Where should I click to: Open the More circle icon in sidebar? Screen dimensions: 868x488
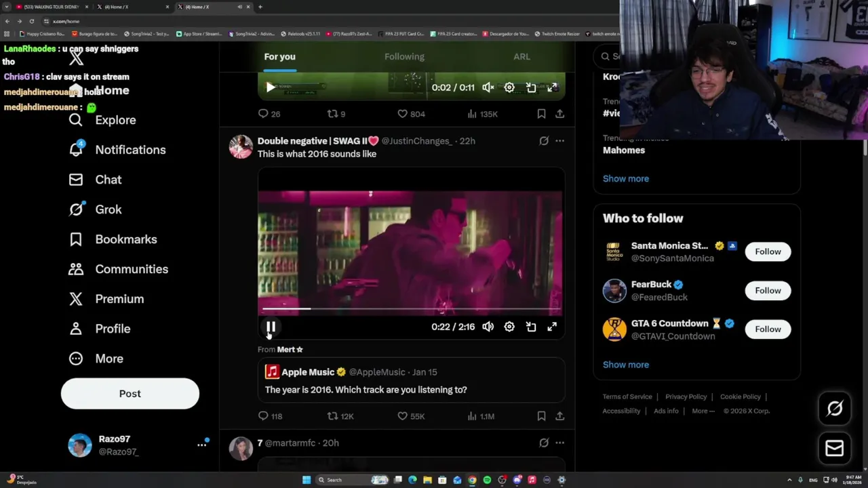75,359
